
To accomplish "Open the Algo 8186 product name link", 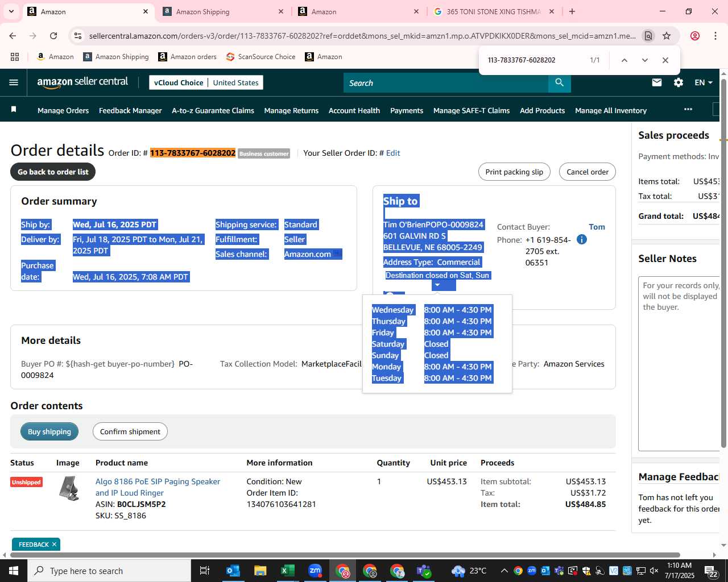I will pyautogui.click(x=158, y=487).
